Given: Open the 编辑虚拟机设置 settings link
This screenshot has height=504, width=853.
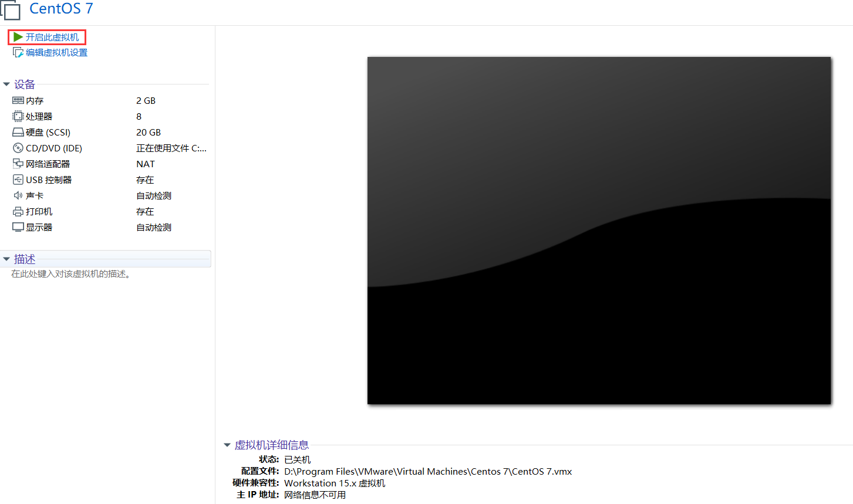Looking at the screenshot, I should 56,53.
